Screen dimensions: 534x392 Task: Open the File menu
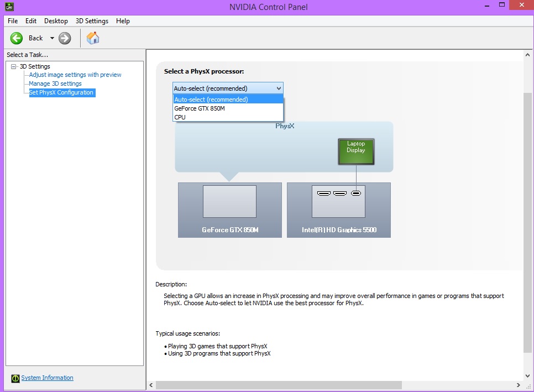(x=13, y=21)
